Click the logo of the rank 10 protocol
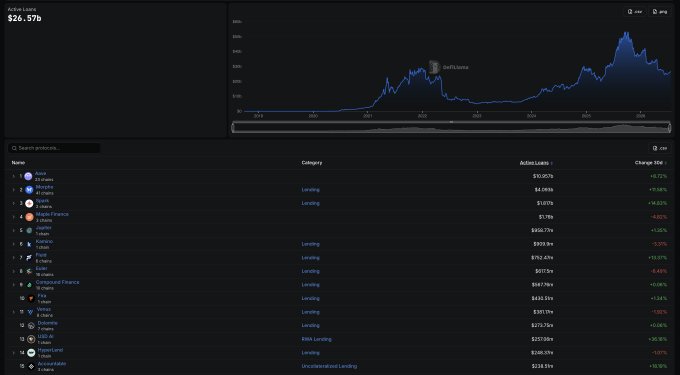The height and width of the screenshot is (375, 680). coord(31,298)
